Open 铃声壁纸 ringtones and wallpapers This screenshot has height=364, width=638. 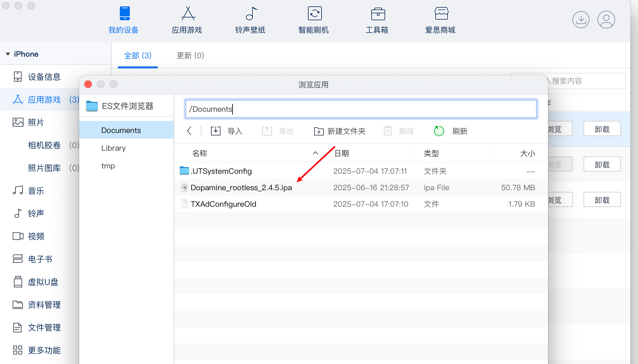pyautogui.click(x=250, y=20)
